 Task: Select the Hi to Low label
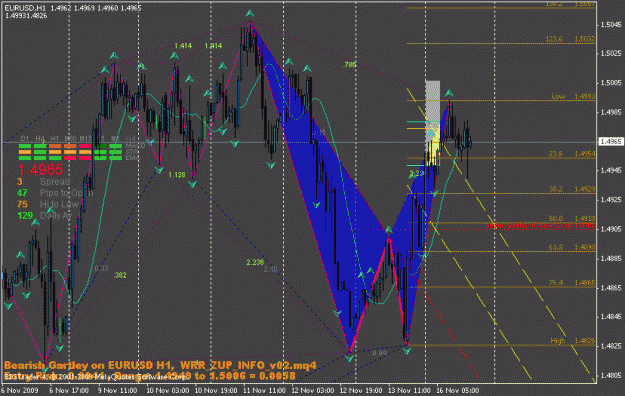point(60,204)
